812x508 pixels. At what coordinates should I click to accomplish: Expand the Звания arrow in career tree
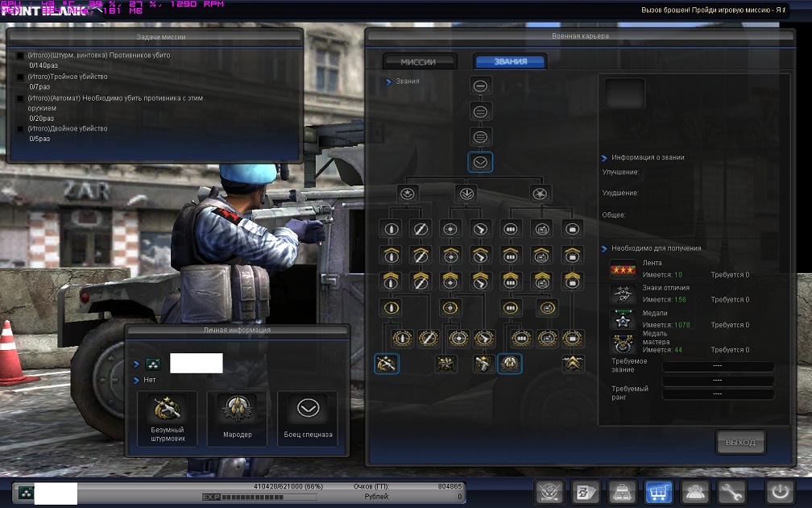pos(388,81)
